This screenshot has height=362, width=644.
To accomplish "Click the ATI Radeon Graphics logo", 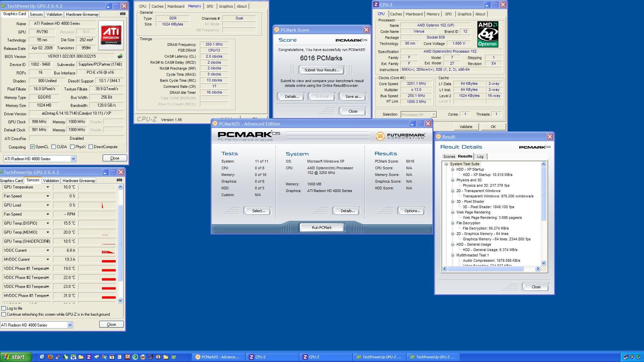I will [x=111, y=35].
